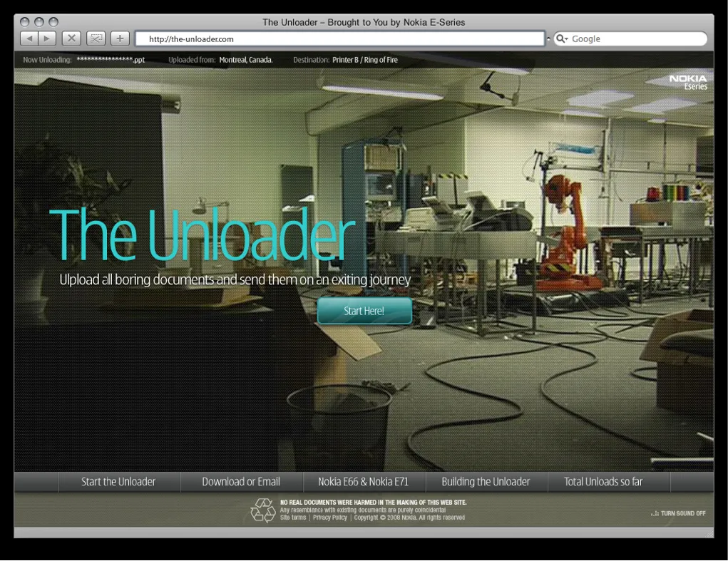The width and height of the screenshot is (728, 561).
Task: Click the middle window minimize button
Action: pos(39,22)
